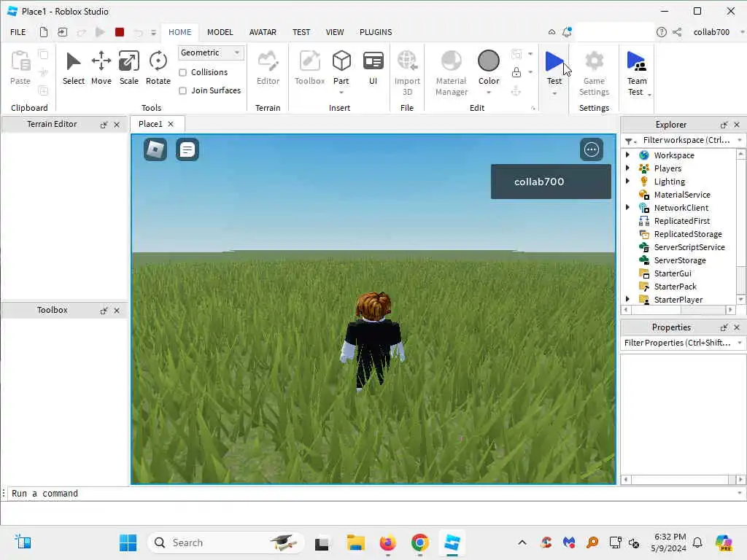Expand the Lighting node in Explorer
The image size is (747, 560).
pos(627,181)
